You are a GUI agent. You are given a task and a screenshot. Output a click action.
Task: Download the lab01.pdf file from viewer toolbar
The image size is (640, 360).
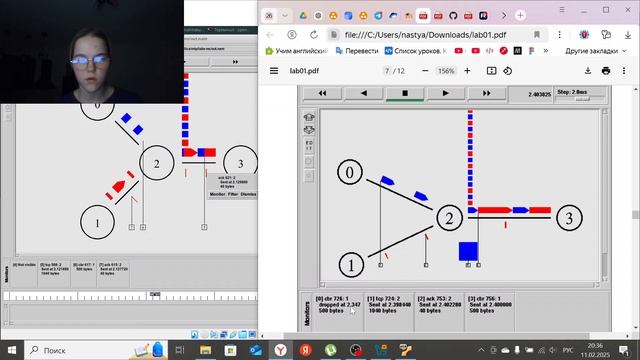(588, 71)
